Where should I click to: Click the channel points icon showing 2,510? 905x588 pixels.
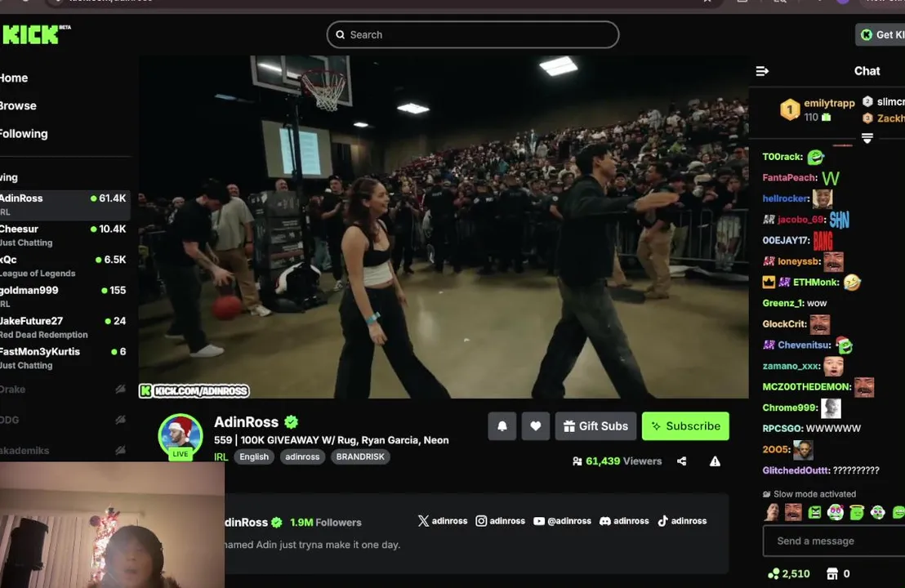773,573
